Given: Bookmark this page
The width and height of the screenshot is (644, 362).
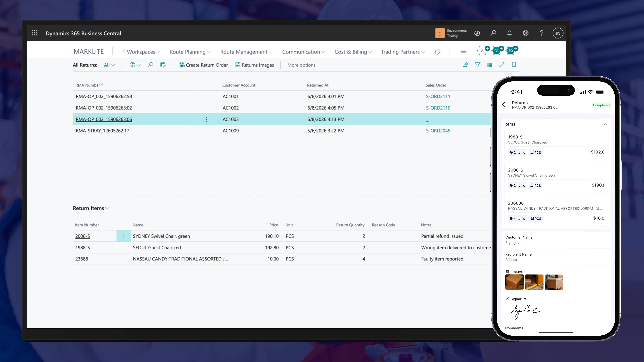Looking at the screenshot, I should 514,65.
